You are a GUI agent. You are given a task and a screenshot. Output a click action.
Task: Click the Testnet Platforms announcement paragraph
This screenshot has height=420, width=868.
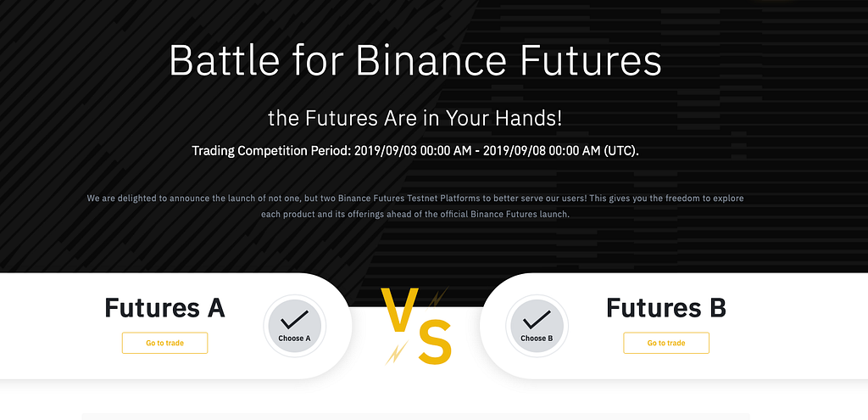pyautogui.click(x=415, y=206)
